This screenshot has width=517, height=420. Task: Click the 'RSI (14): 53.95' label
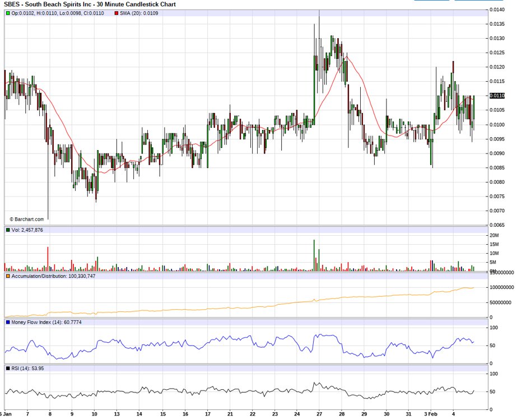[27, 368]
